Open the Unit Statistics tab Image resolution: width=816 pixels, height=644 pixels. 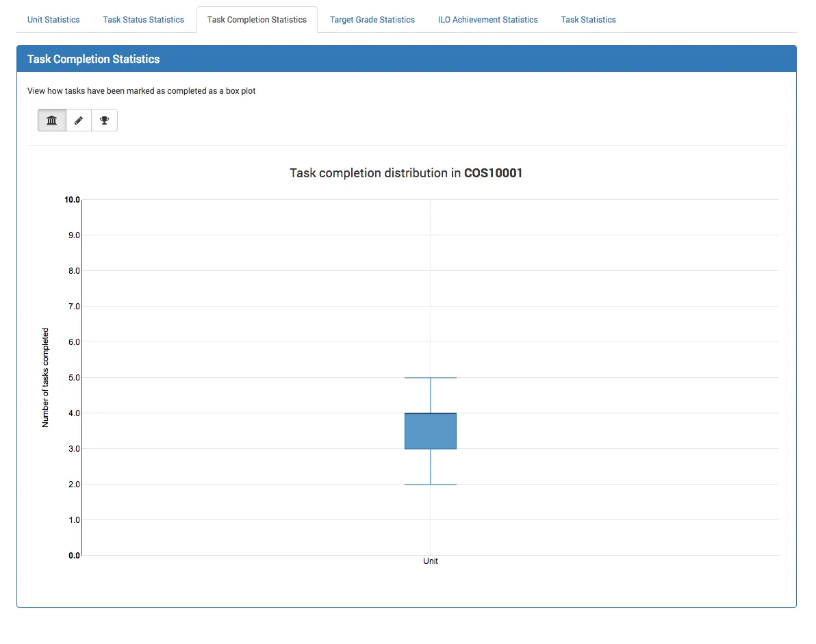point(53,20)
